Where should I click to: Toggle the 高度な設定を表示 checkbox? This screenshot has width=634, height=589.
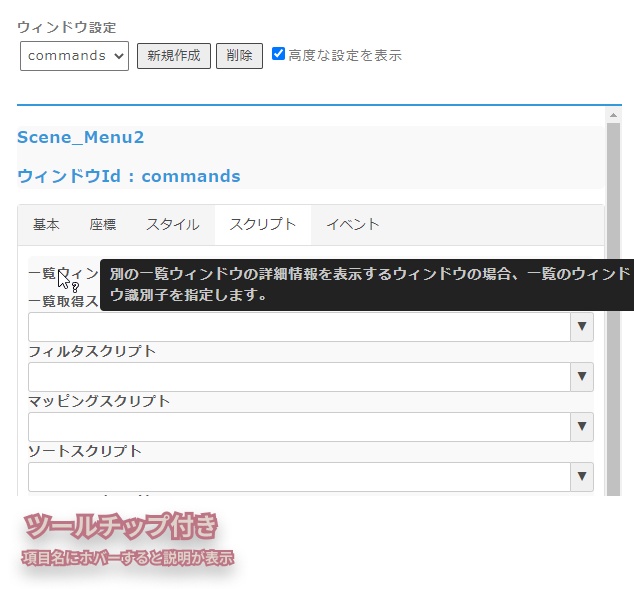[x=278, y=54]
